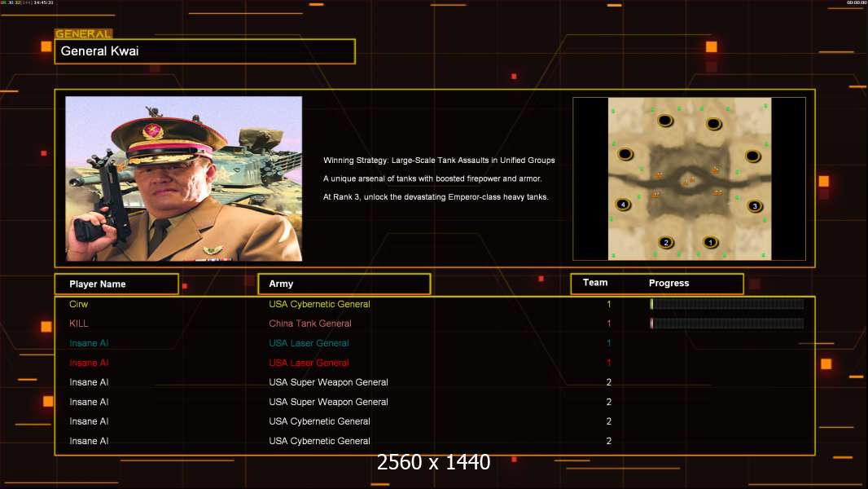868x489 pixels.
Task: Pick the empty top-left start slot on minimap
Action: coord(664,120)
